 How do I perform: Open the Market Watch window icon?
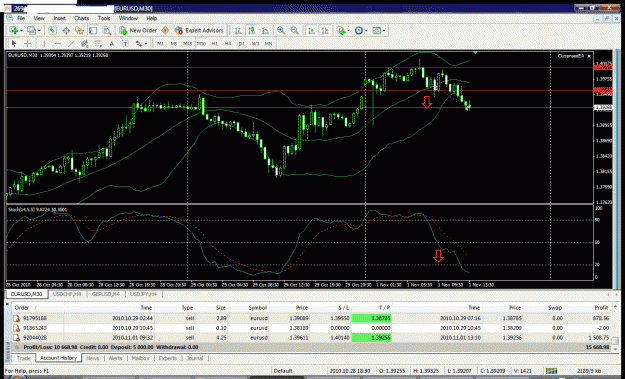(x=52, y=30)
